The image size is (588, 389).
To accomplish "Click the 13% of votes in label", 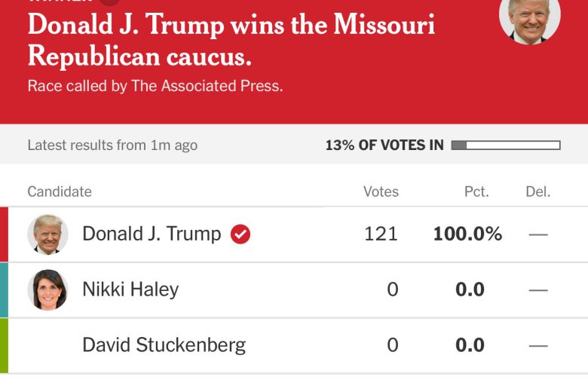I will pyautogui.click(x=384, y=145).
